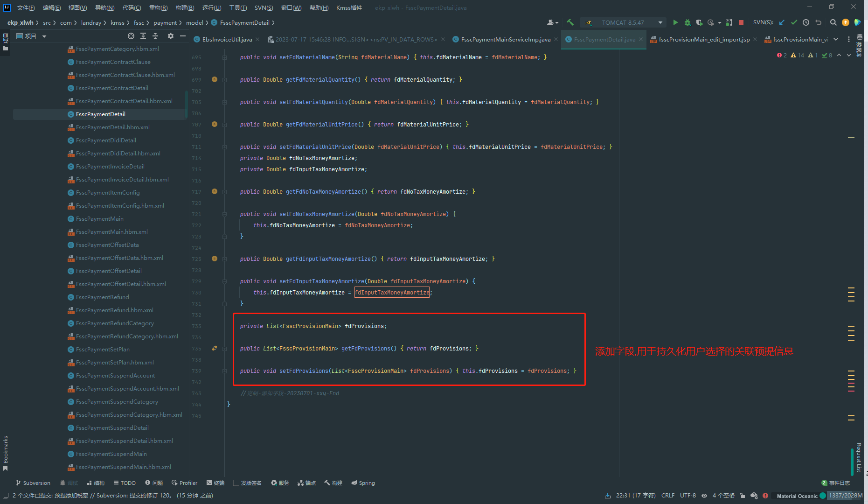The width and height of the screenshot is (868, 504).
Task: Toggle the 发版签名 checkbox in bottom bar
Action: [x=236, y=483]
